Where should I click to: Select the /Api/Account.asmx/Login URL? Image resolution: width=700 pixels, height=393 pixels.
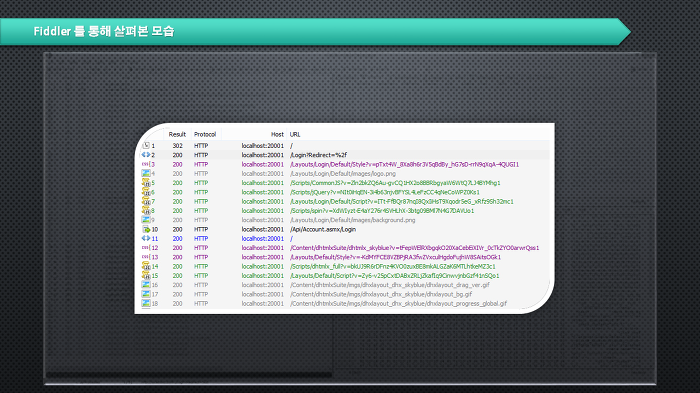[323, 230]
